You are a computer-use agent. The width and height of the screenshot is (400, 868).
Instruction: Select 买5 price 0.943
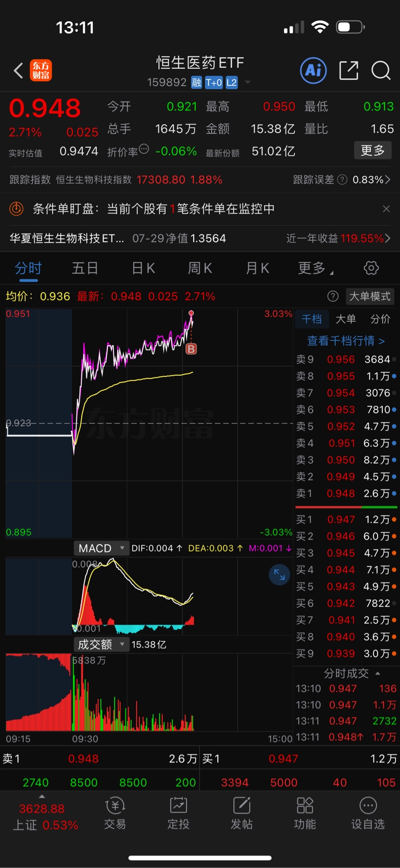pos(341,587)
